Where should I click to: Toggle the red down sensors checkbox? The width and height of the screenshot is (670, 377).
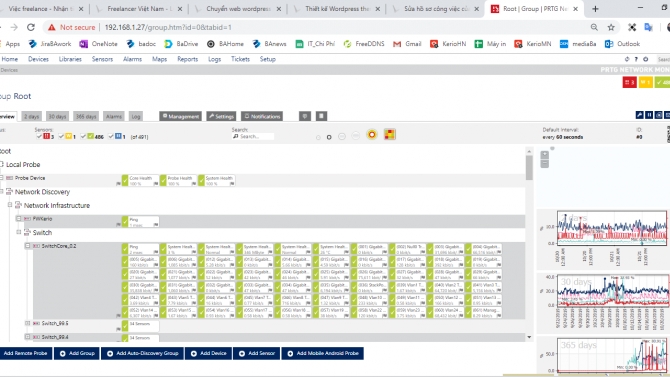pos(39,136)
